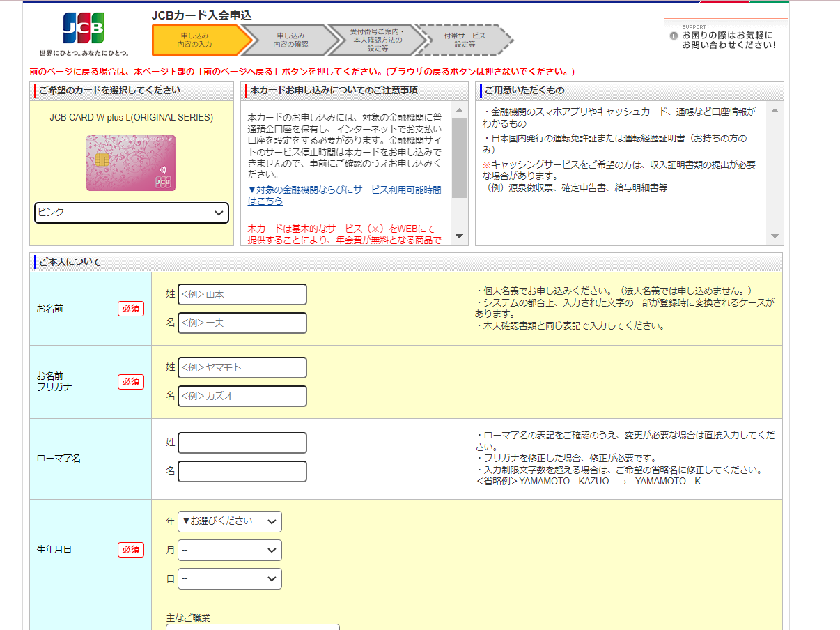Open the card color dropdown showing ピンク
840x630 pixels.
pyautogui.click(x=132, y=213)
